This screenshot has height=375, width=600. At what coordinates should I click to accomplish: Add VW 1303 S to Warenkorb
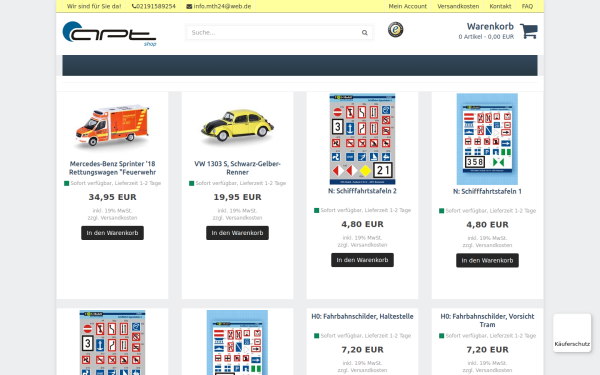pos(237,233)
